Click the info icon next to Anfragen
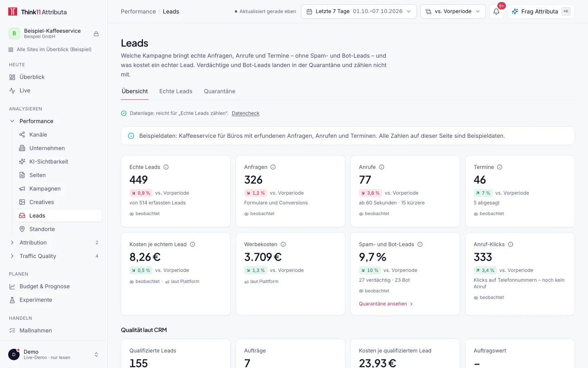 click(273, 167)
